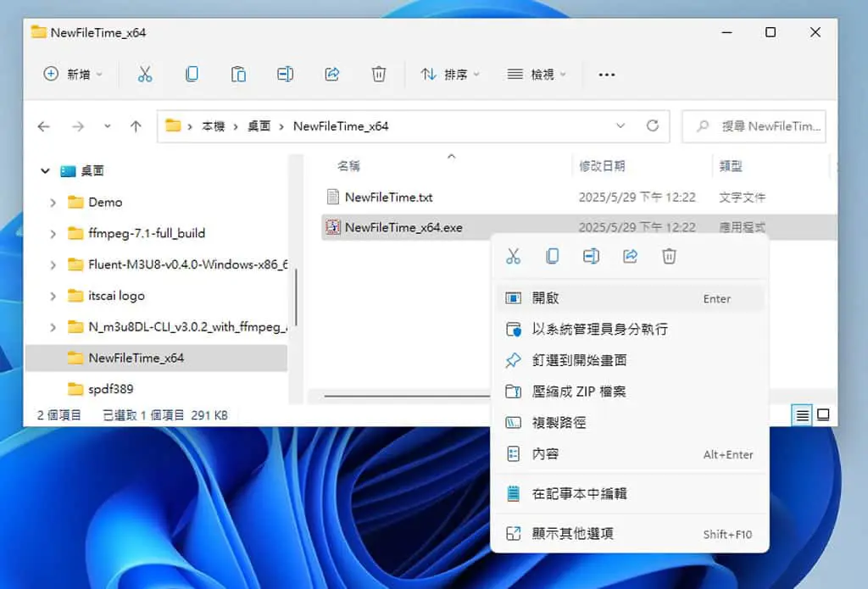The width and height of the screenshot is (868, 589).
Task: Click the toolbar scissors Cut icon
Action: coord(145,75)
